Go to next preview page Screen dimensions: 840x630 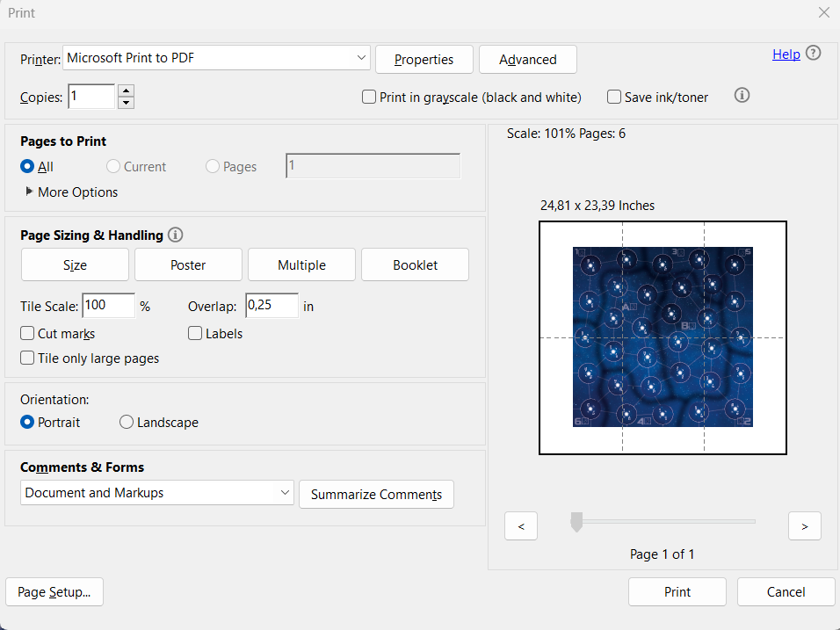point(805,526)
